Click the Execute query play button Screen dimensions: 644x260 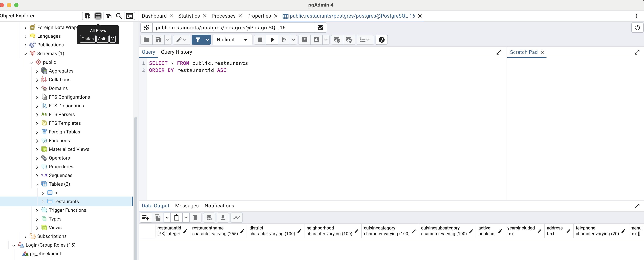[272, 40]
